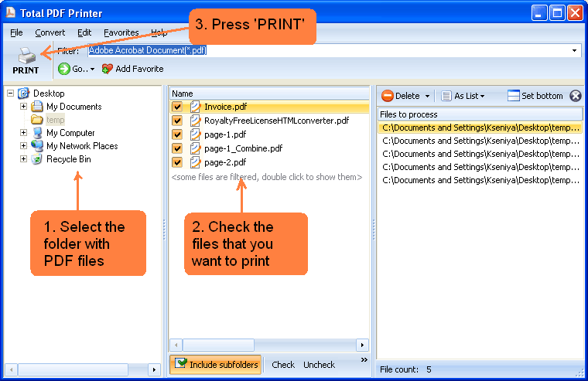The width and height of the screenshot is (588, 381).
Task: Click the My Network Places icon
Action: [37, 146]
